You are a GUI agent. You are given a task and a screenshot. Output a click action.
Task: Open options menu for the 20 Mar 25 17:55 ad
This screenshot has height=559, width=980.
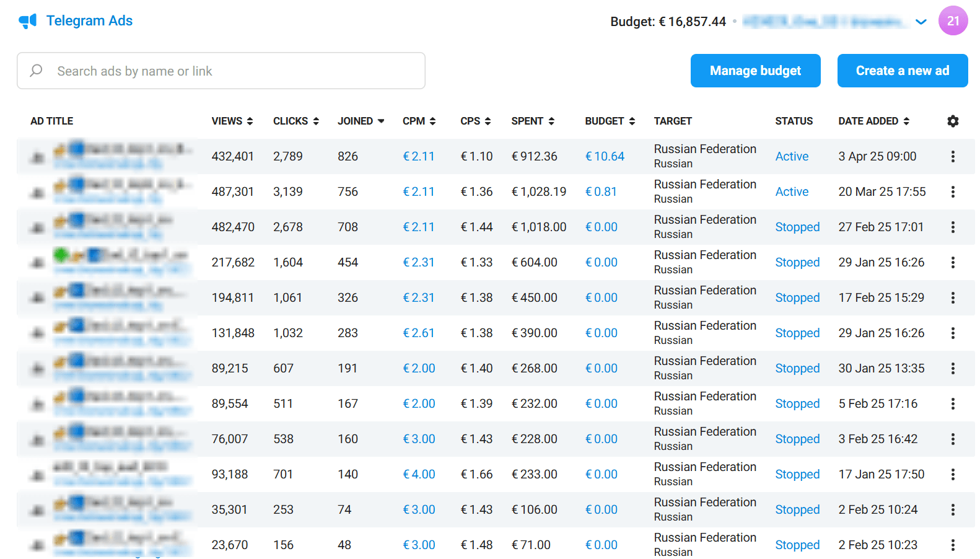953,192
